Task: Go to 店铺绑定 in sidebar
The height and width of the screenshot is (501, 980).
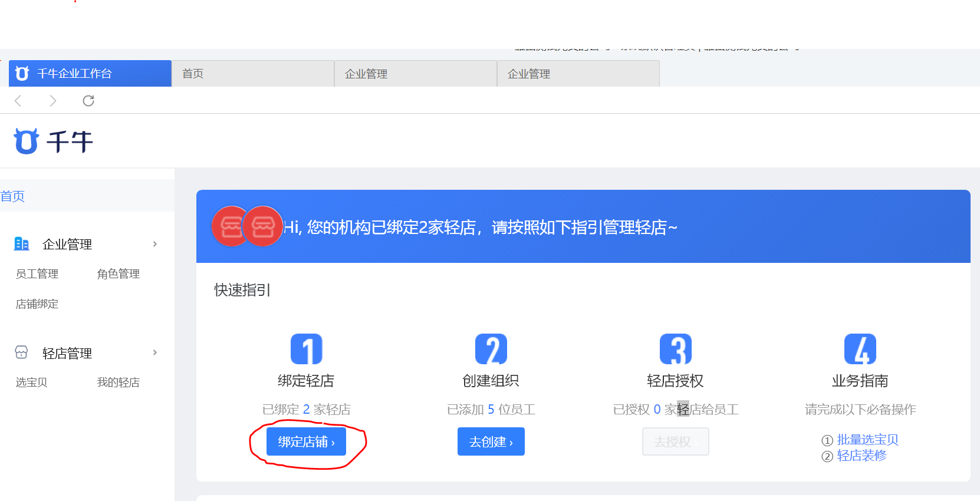Action: click(37, 304)
